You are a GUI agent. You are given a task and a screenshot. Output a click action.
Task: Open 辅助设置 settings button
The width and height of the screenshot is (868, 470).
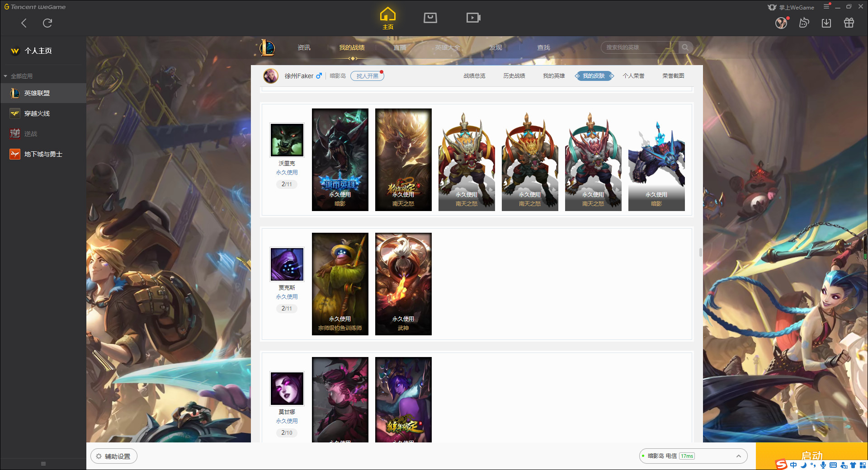pos(114,456)
